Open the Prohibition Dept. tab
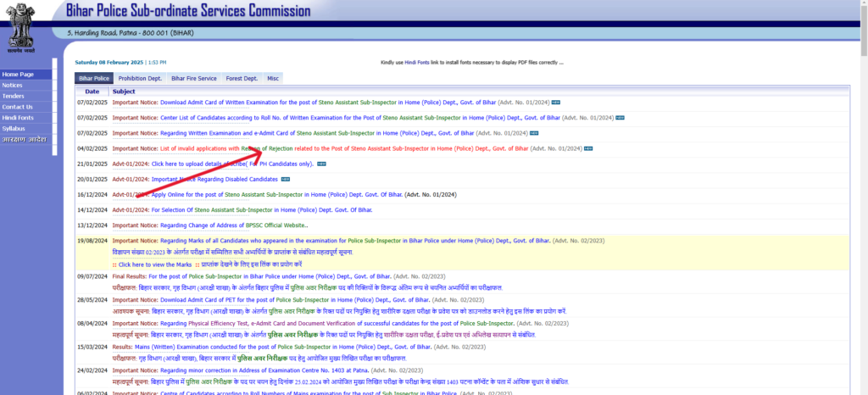 [x=140, y=79]
